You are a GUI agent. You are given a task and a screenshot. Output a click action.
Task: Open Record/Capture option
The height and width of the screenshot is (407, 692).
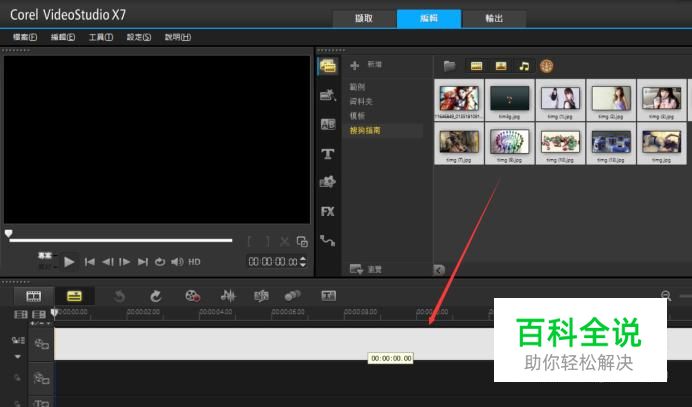[x=192, y=296]
